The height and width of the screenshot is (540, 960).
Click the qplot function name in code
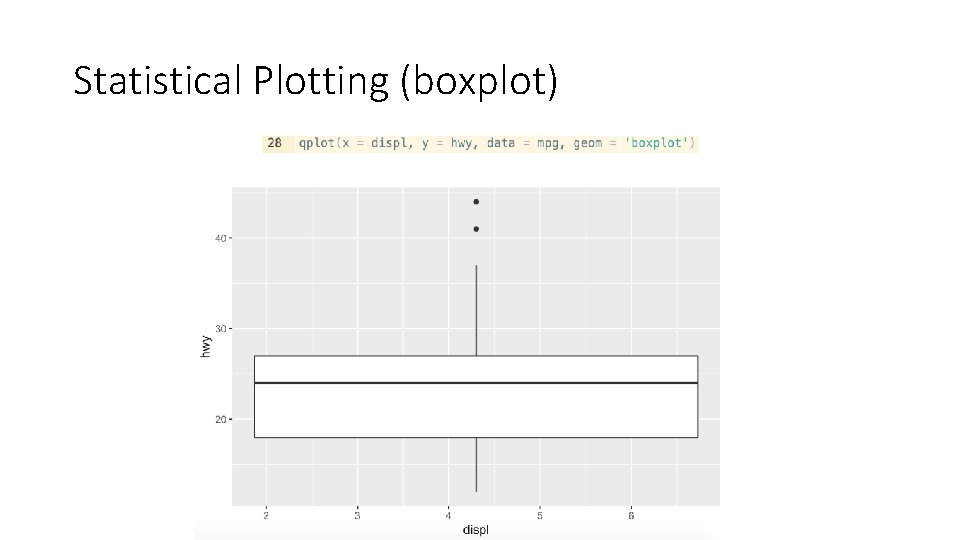(x=317, y=143)
